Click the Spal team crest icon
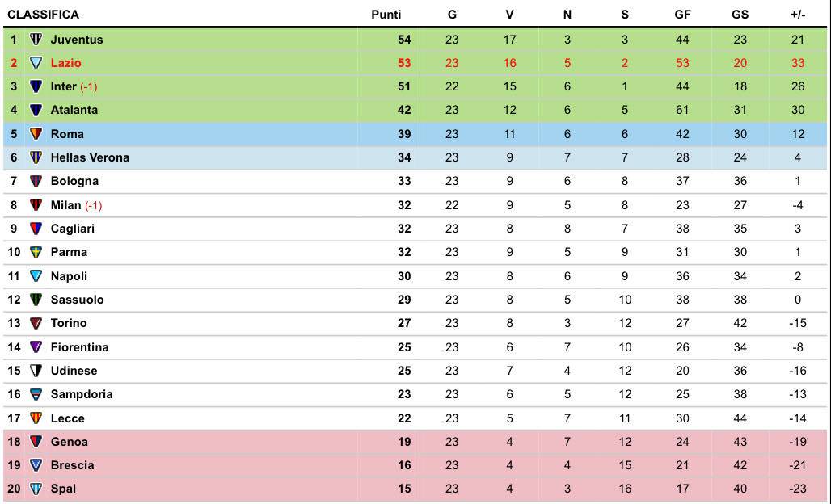Image resolution: width=831 pixels, height=504 pixels. (36, 489)
